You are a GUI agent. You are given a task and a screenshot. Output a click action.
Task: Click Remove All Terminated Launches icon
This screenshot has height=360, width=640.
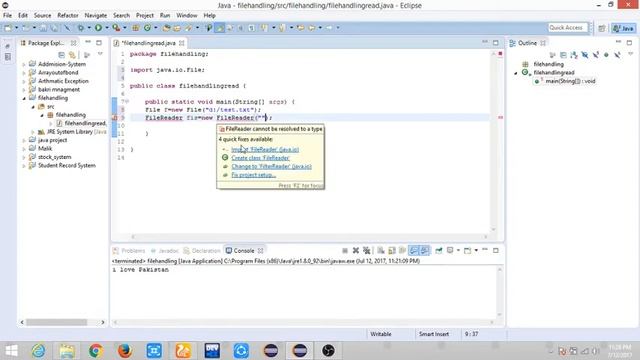point(367,251)
